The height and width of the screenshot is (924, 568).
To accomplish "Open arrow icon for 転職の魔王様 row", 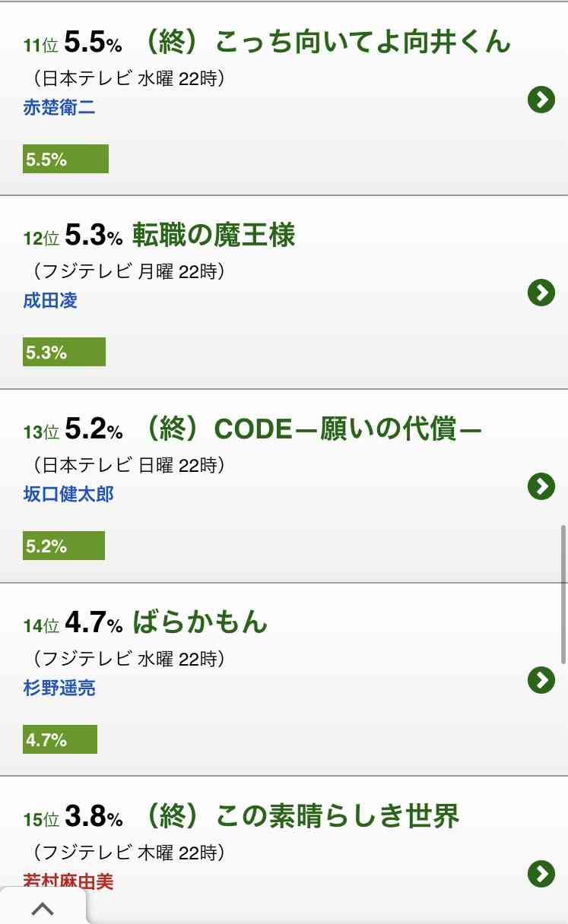I will tap(541, 293).
